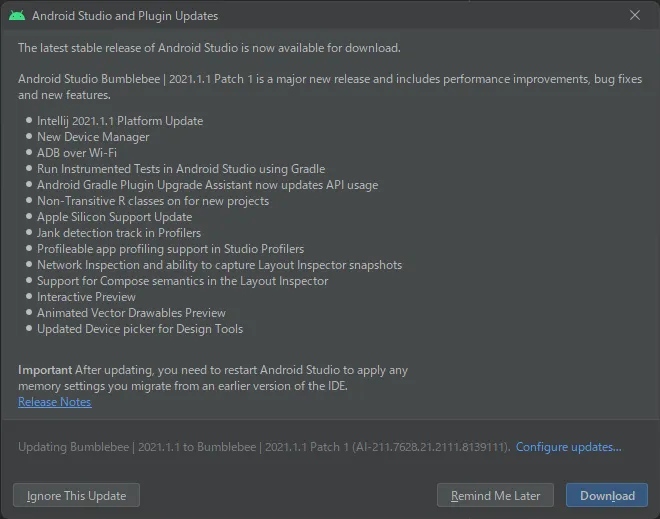Screen dimensions: 660x519
Task: Close the Plugin Updates dialog
Action: click(x=635, y=16)
